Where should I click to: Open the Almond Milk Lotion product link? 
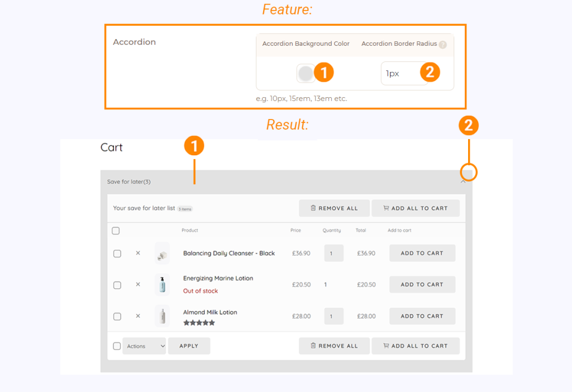click(x=210, y=312)
